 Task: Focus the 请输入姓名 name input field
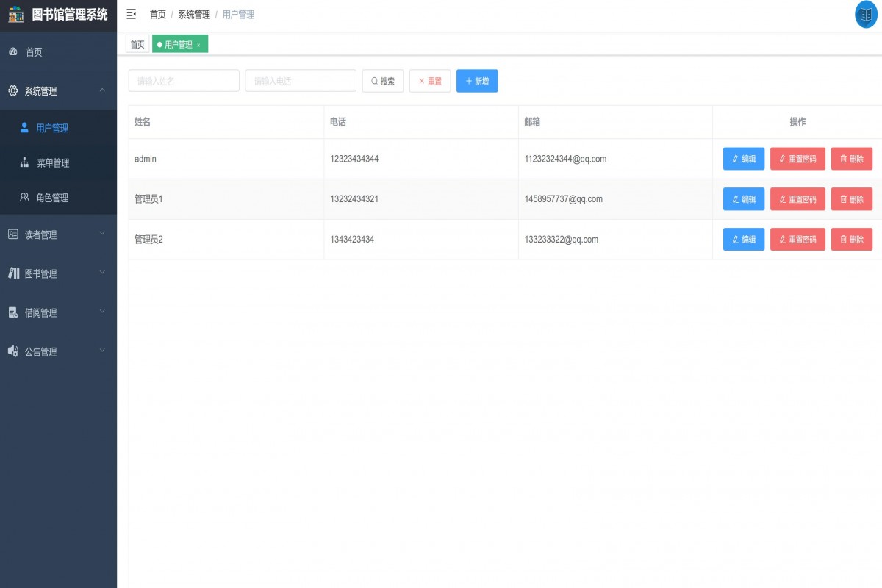[x=184, y=81]
